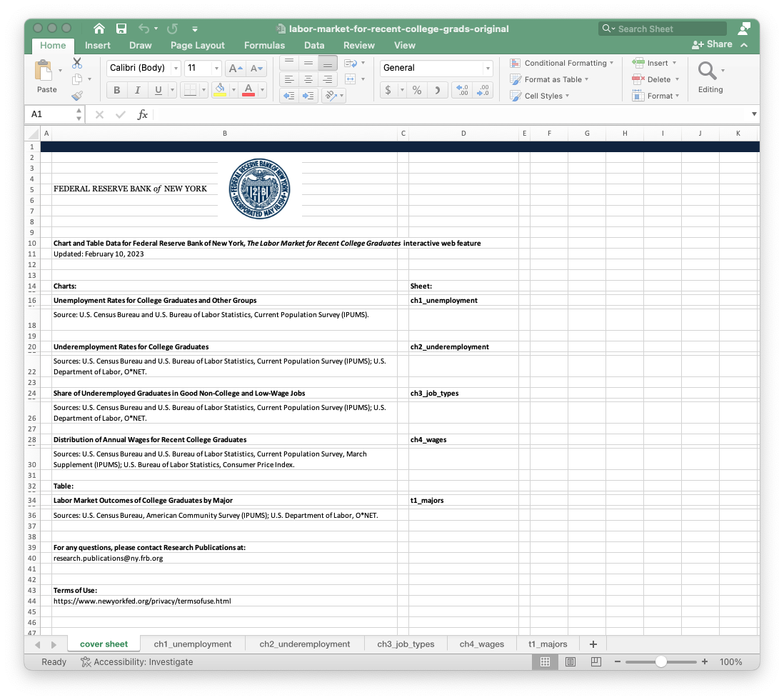Toggle bold formatting
This screenshot has width=784, height=700.
pyautogui.click(x=117, y=90)
